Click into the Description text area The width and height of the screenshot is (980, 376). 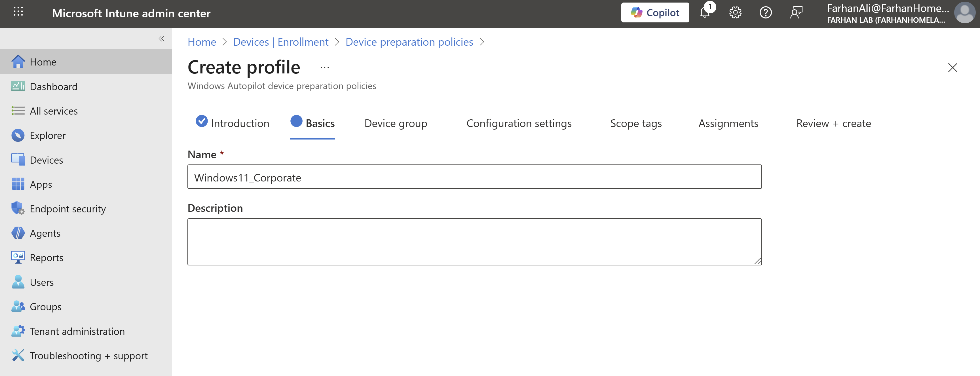pos(474,242)
